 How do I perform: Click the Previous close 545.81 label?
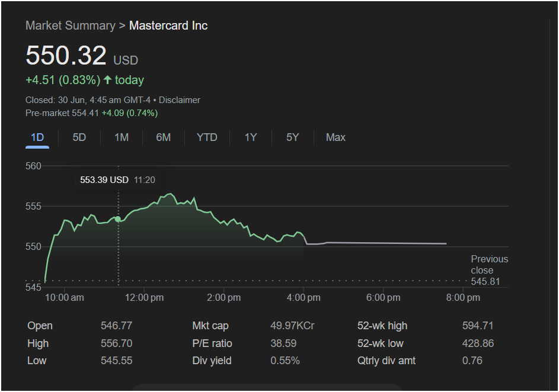pyautogui.click(x=490, y=270)
